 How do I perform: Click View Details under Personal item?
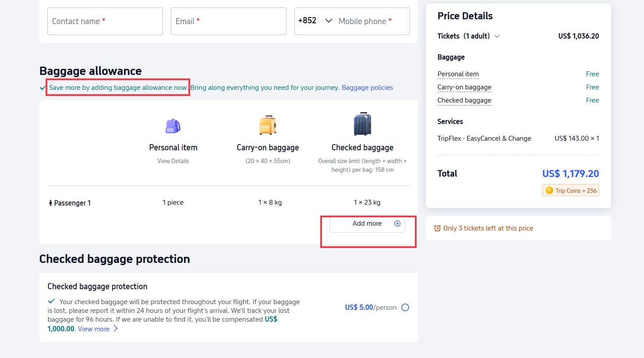click(173, 161)
